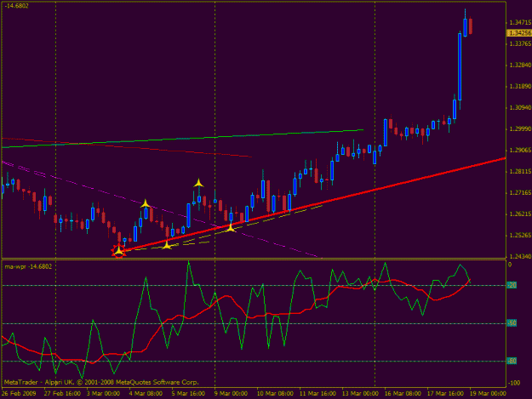Click the -20 indicator level label
The image size is (532, 399).
pos(512,285)
